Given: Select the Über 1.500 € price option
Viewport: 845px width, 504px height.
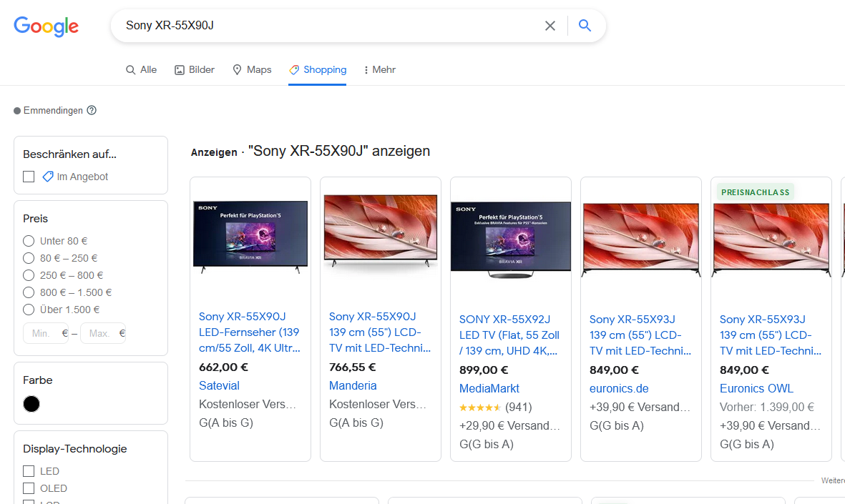Looking at the screenshot, I should point(29,310).
